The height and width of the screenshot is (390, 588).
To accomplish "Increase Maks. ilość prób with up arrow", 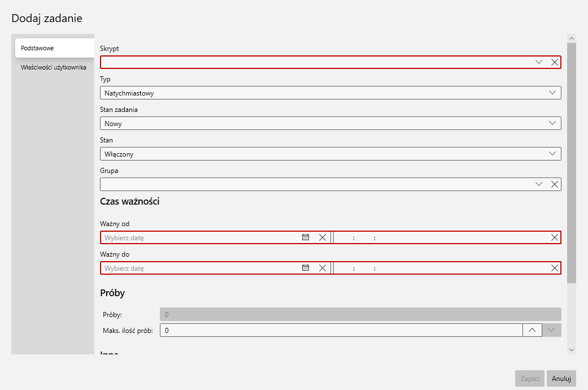I will click(x=532, y=330).
